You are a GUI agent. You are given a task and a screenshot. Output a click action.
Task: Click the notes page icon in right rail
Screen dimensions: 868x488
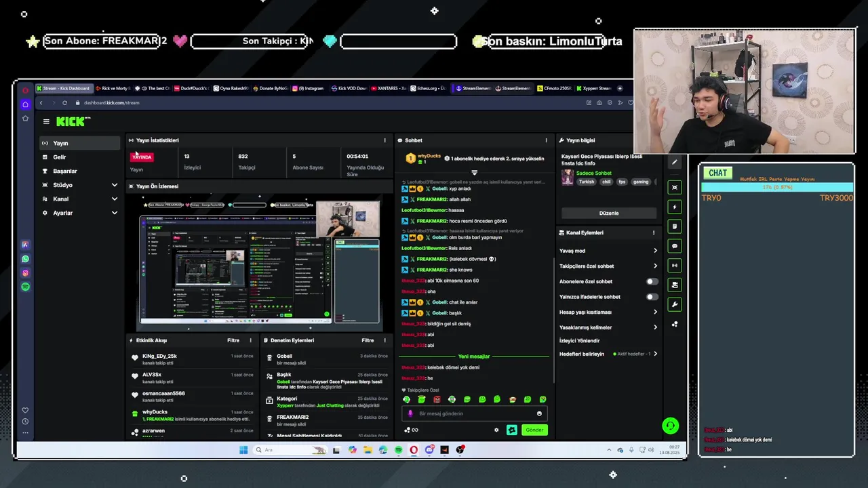click(674, 226)
